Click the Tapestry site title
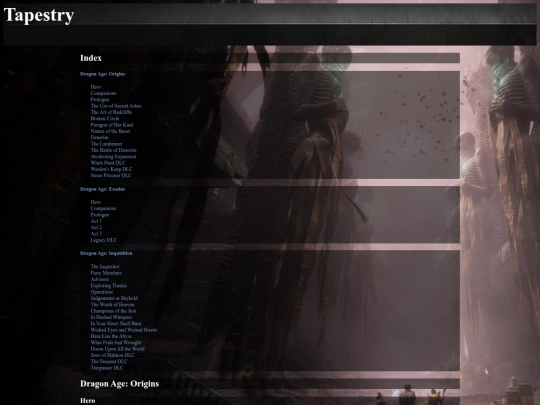The width and height of the screenshot is (540, 405). pos(39,15)
